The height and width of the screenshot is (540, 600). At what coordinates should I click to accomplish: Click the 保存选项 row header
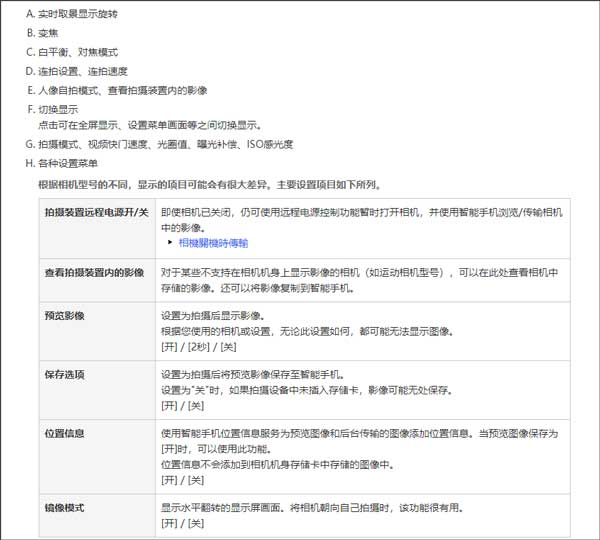click(64, 375)
